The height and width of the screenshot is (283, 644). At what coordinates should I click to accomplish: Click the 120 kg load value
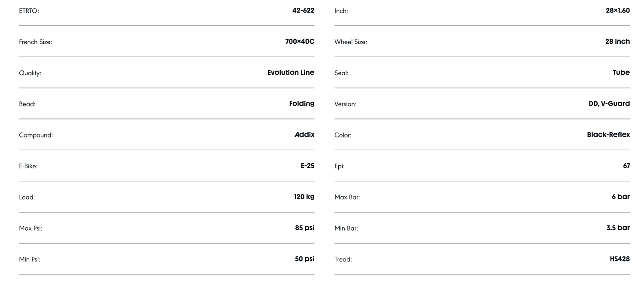(304, 197)
